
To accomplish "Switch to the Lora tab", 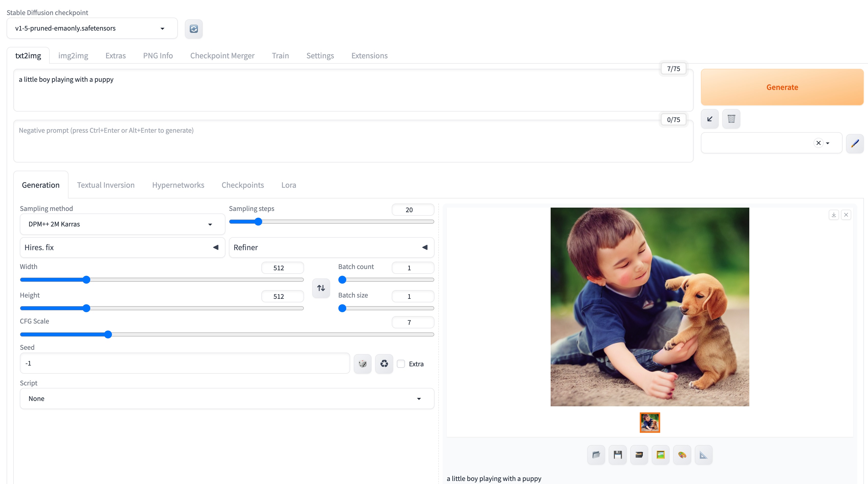I will click(288, 185).
